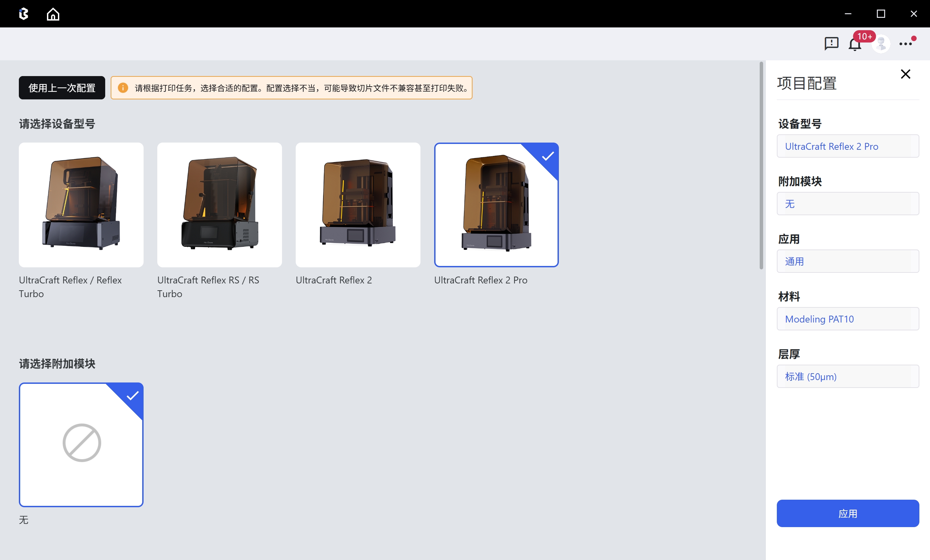Minimize the application window
Viewport: 930px width, 560px height.
848,14
